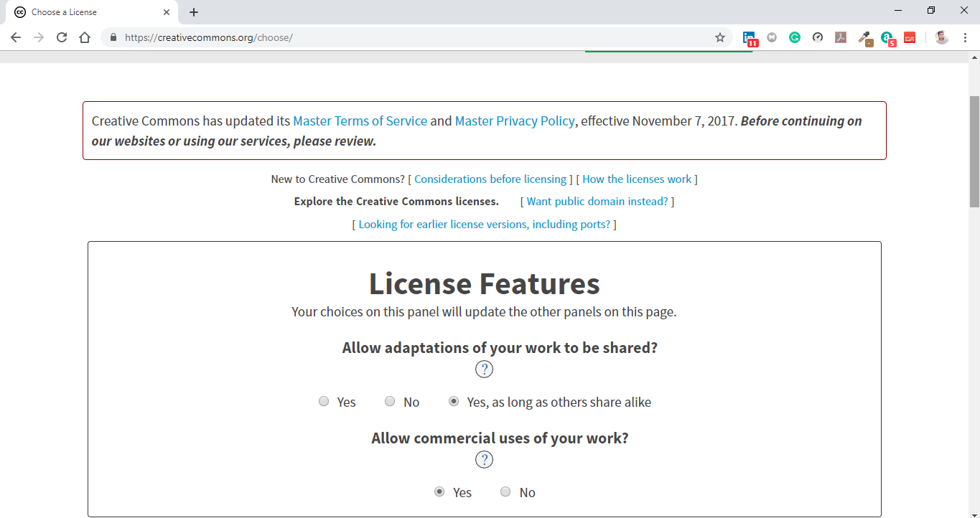This screenshot has width=980, height=518.
Task: Select No for allowing adaptations
Action: 390,402
